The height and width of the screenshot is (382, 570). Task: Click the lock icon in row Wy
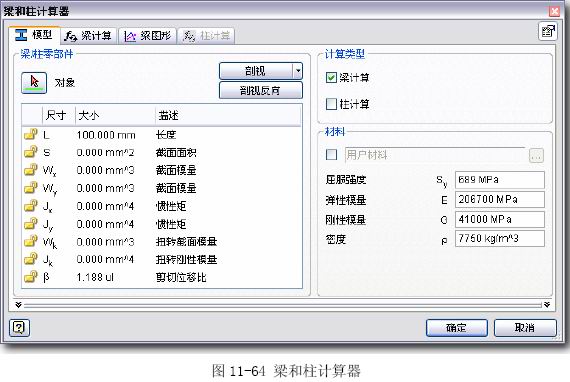tap(31, 188)
